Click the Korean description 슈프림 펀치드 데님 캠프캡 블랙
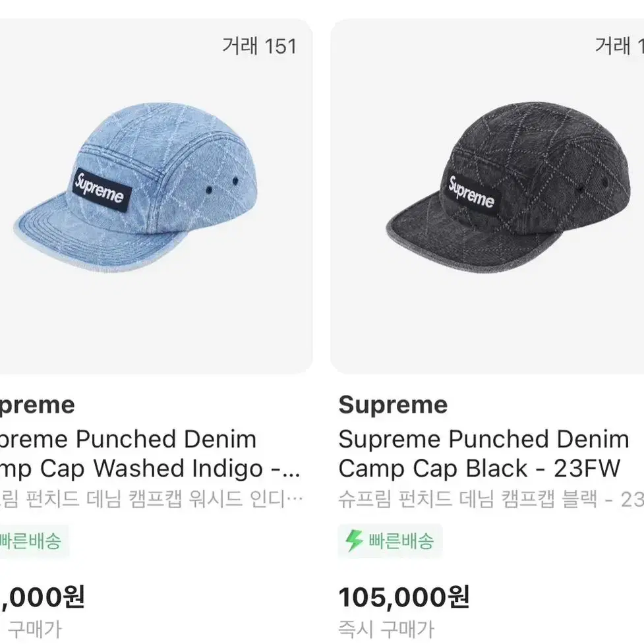Screen dimensions: 644x644 (x=491, y=499)
